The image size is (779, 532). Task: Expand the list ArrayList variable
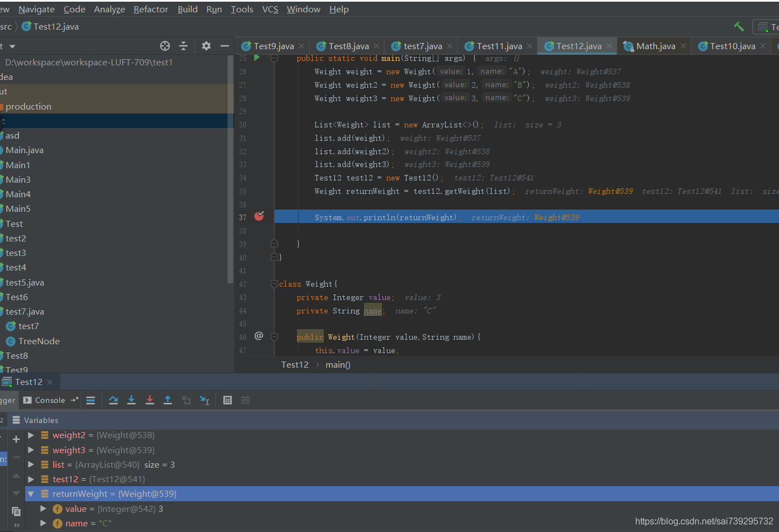(31, 464)
